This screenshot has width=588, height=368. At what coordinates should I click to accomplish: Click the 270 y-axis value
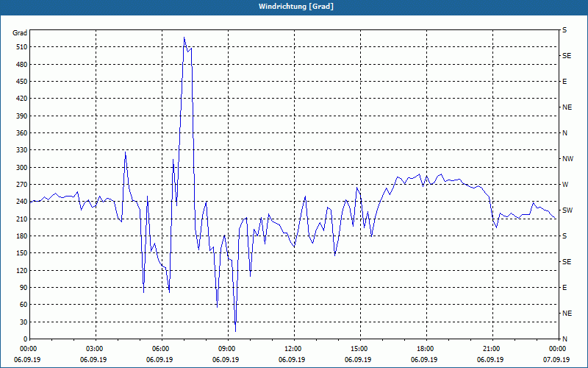(22, 185)
